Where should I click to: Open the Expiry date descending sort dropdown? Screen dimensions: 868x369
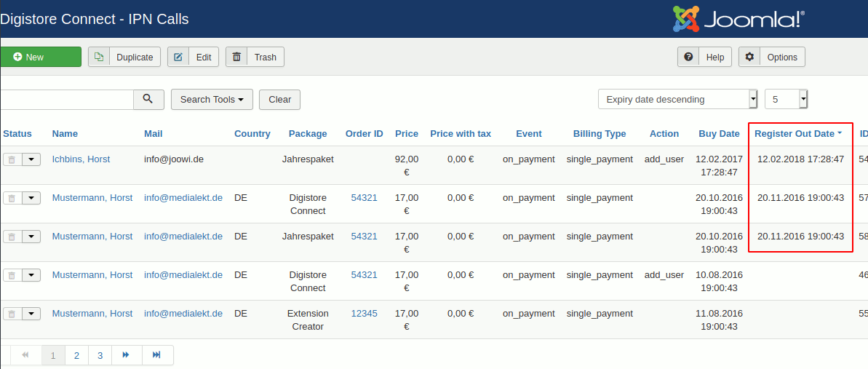pos(678,100)
